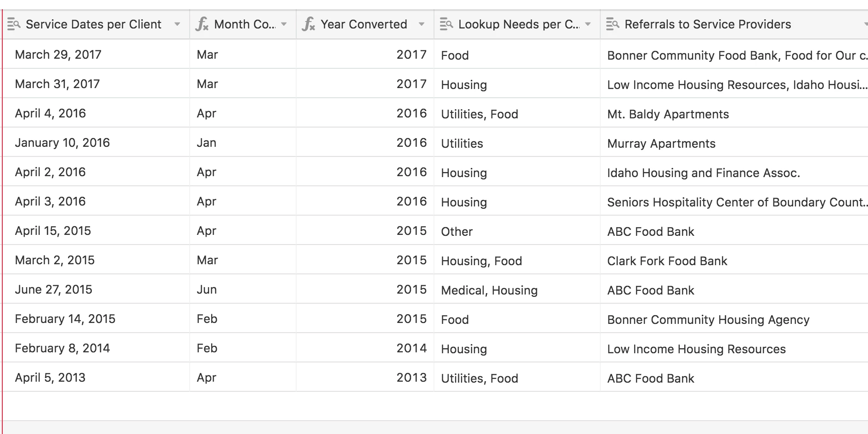Click Housing cell in February 8, 2014 row
The image size is (868, 434).
tap(517, 348)
